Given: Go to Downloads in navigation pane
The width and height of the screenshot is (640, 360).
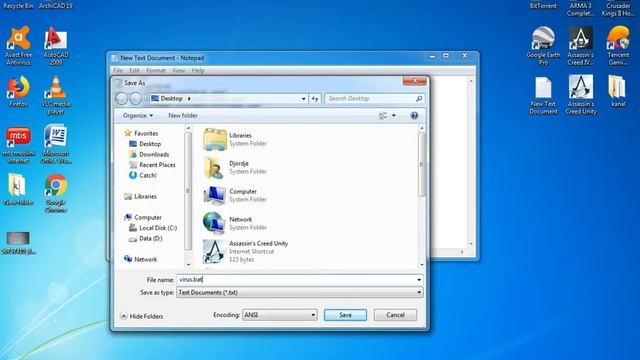Looking at the screenshot, I should [x=149, y=154].
